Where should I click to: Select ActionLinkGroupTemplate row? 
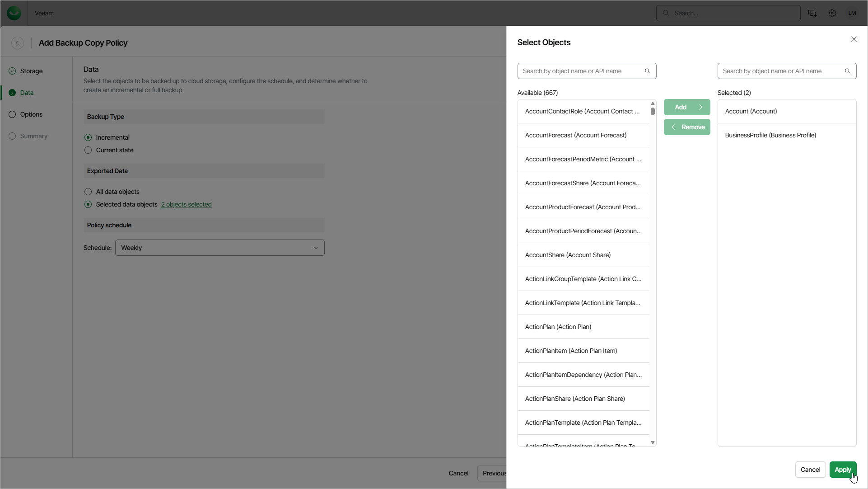[583, 279]
